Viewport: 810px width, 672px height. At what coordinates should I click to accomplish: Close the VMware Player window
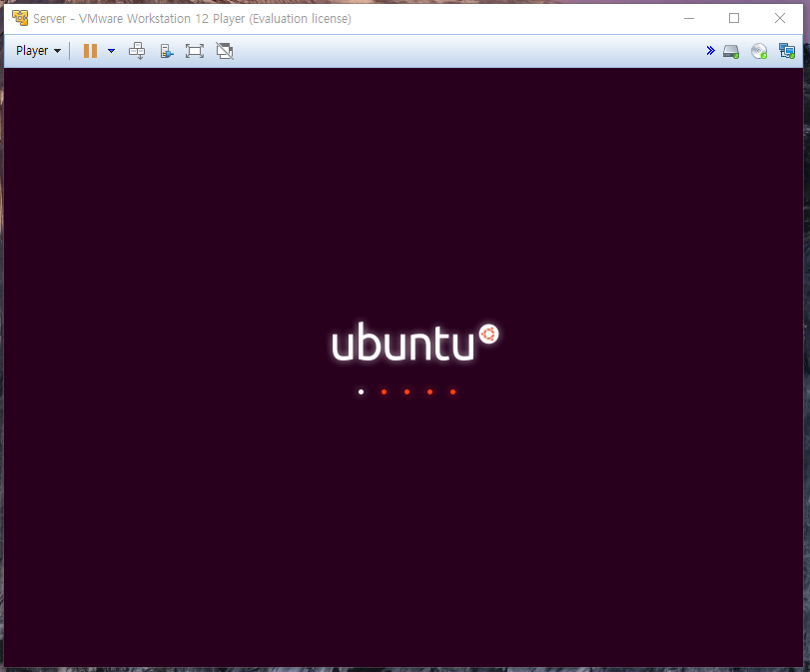tap(780, 18)
